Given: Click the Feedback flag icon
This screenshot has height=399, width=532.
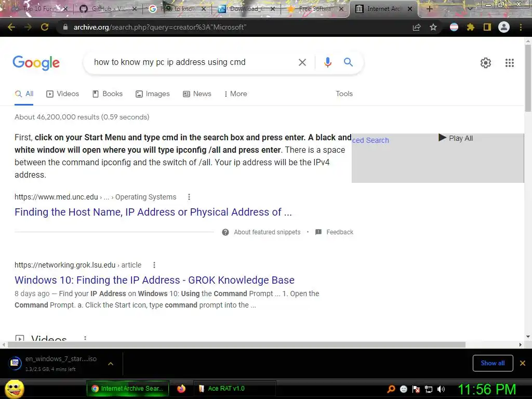Looking at the screenshot, I should [x=318, y=232].
